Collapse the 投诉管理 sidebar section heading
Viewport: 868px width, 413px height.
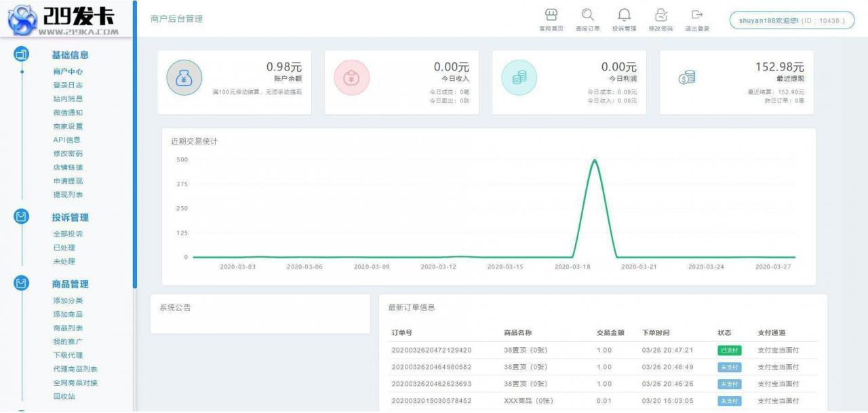(71, 218)
